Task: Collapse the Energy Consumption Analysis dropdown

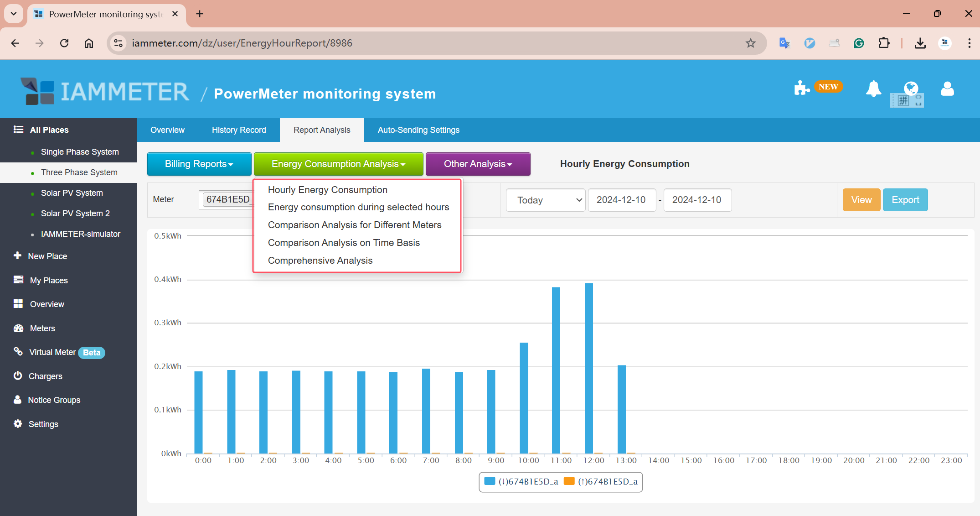Action: pos(338,164)
